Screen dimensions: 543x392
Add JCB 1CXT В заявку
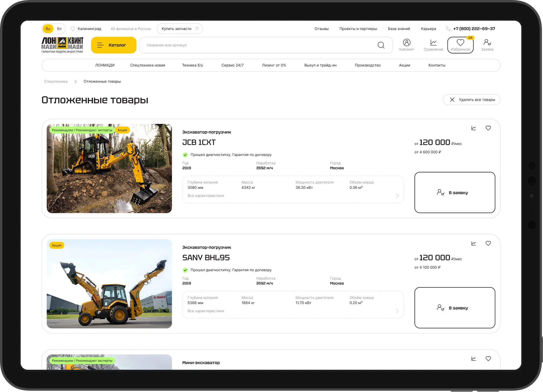(455, 192)
